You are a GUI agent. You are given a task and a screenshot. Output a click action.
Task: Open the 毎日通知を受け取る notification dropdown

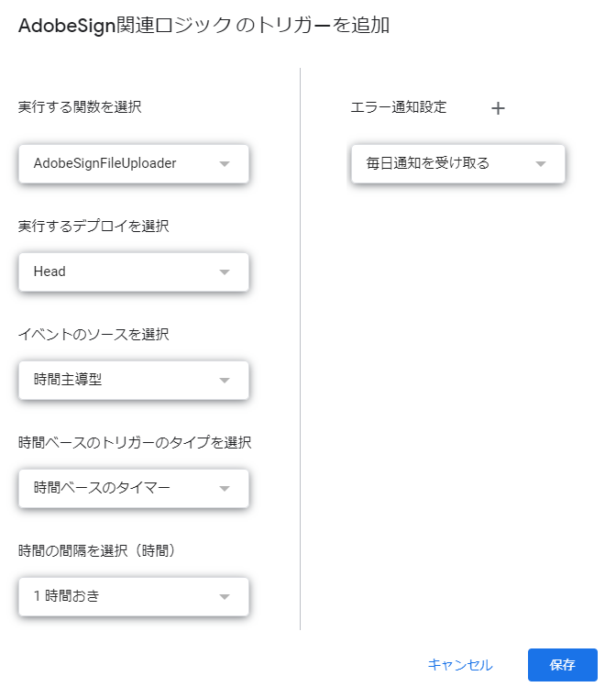click(457, 163)
